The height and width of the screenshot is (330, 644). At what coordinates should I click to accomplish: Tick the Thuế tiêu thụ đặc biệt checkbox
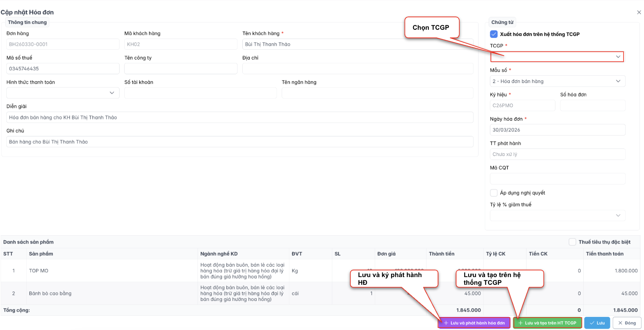[x=572, y=242]
